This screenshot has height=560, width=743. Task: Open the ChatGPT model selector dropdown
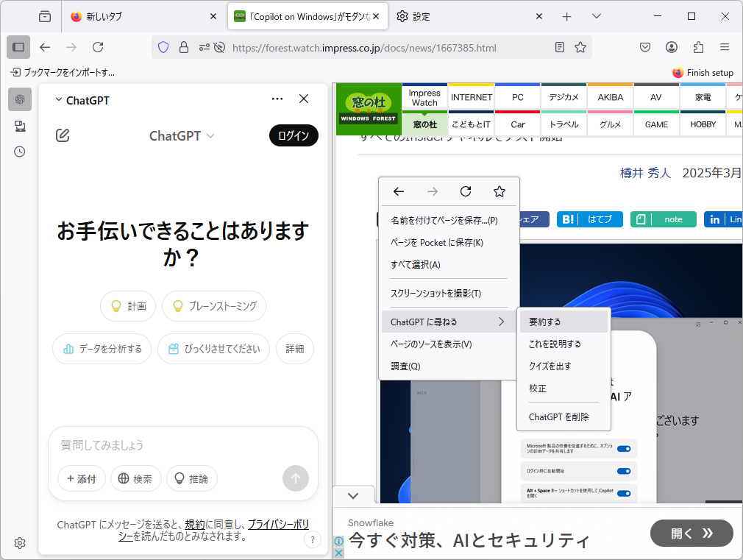(181, 135)
